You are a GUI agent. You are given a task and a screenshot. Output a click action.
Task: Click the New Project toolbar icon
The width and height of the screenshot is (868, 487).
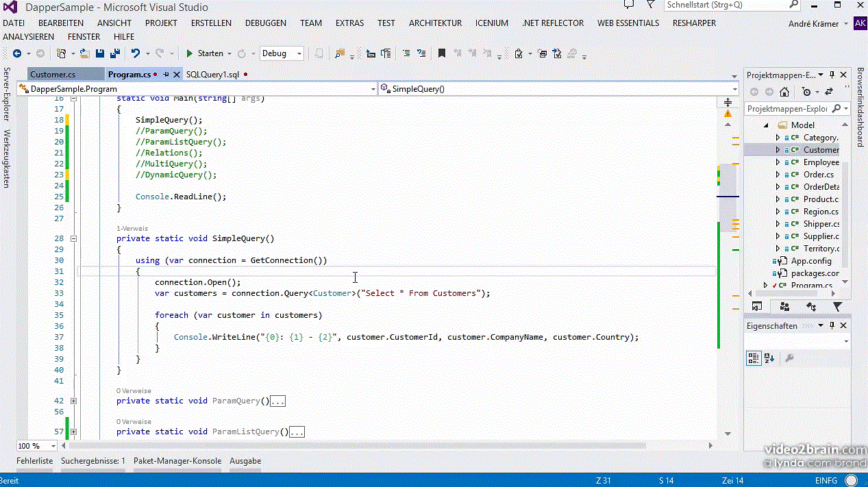point(61,53)
